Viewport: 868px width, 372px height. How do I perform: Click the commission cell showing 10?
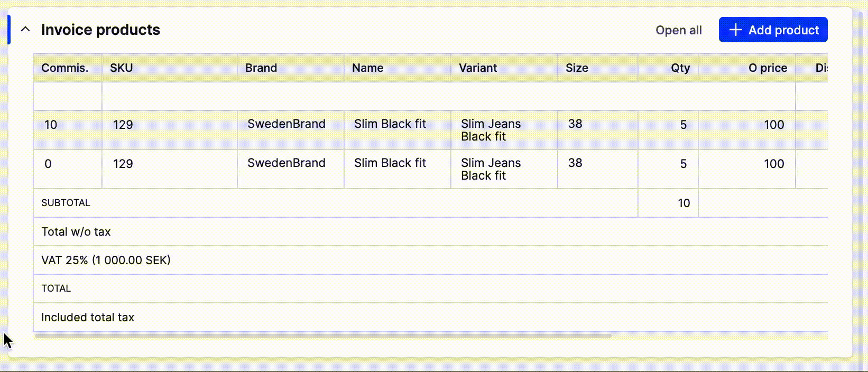click(x=51, y=125)
